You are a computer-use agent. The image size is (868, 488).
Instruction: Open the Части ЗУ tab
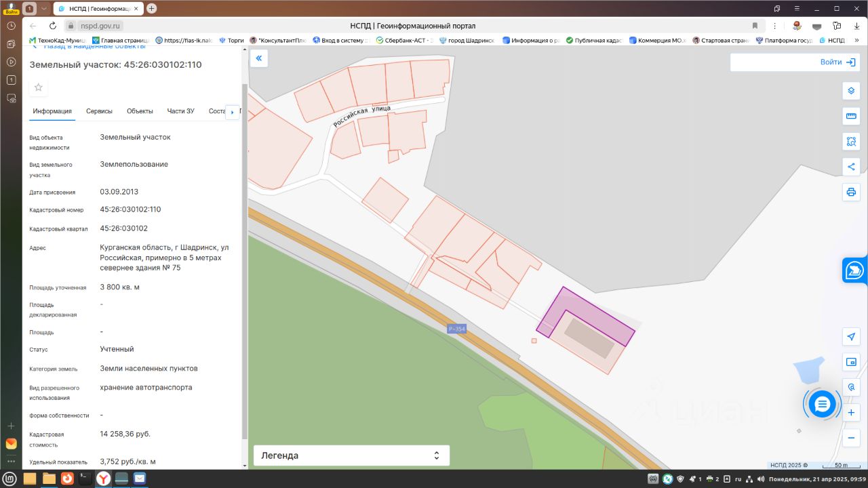click(x=181, y=111)
